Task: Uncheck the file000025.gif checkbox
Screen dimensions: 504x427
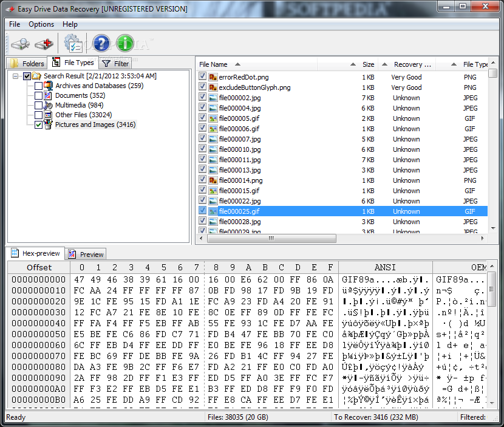Action: [x=202, y=210]
